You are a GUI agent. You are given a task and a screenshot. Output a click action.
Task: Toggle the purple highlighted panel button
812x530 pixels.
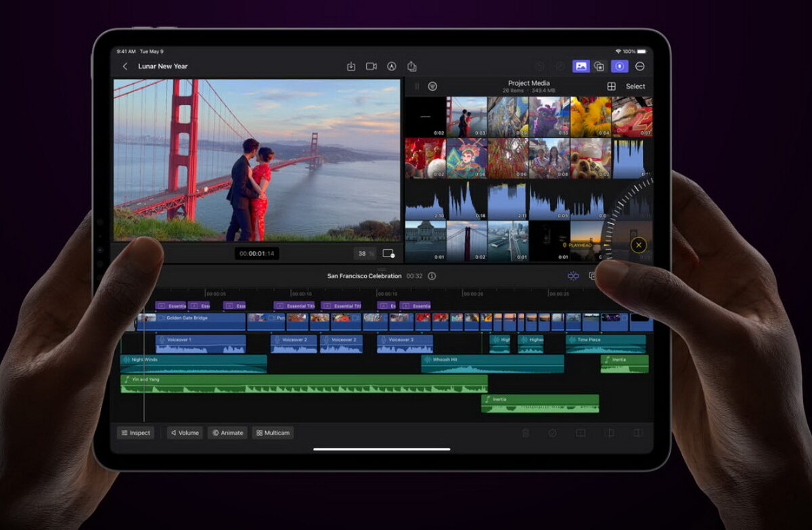(619, 66)
